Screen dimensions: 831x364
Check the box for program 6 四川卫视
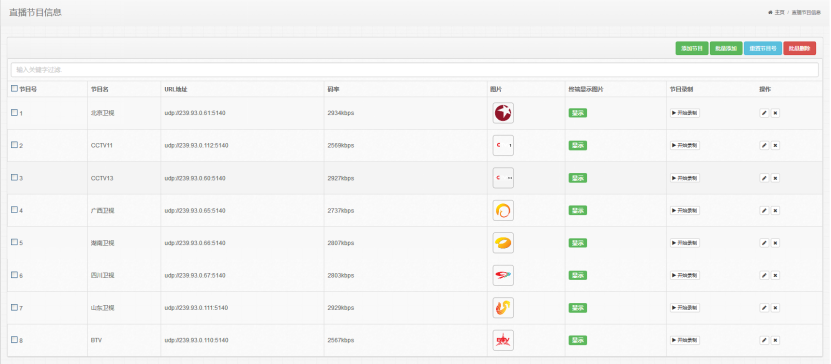(x=14, y=274)
